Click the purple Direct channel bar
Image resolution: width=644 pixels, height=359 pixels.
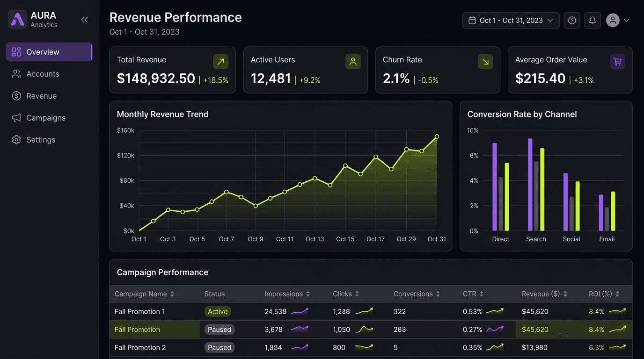(x=495, y=187)
